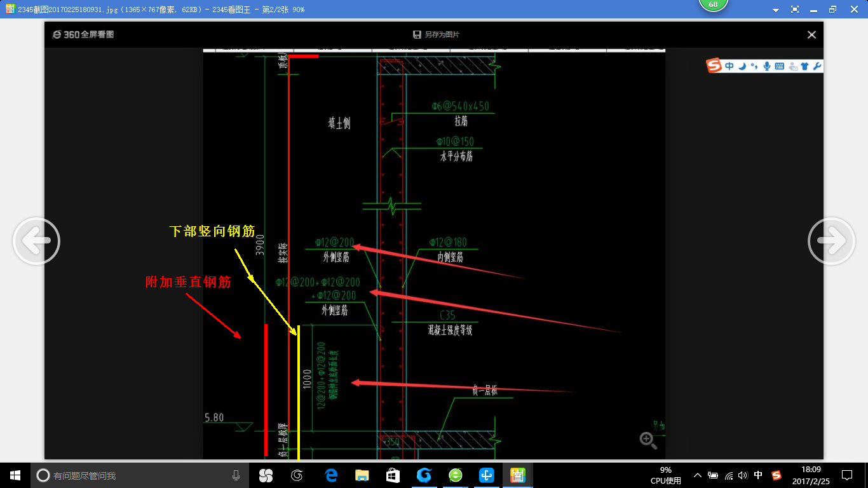Viewport: 868px width, 488px height.
Task: Open the blue pinwheel app in taskbar
Action: point(487,475)
